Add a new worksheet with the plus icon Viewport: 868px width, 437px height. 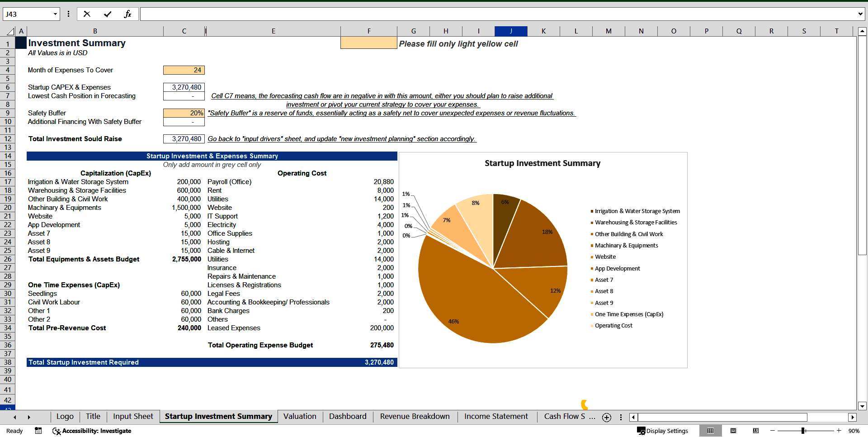point(606,417)
